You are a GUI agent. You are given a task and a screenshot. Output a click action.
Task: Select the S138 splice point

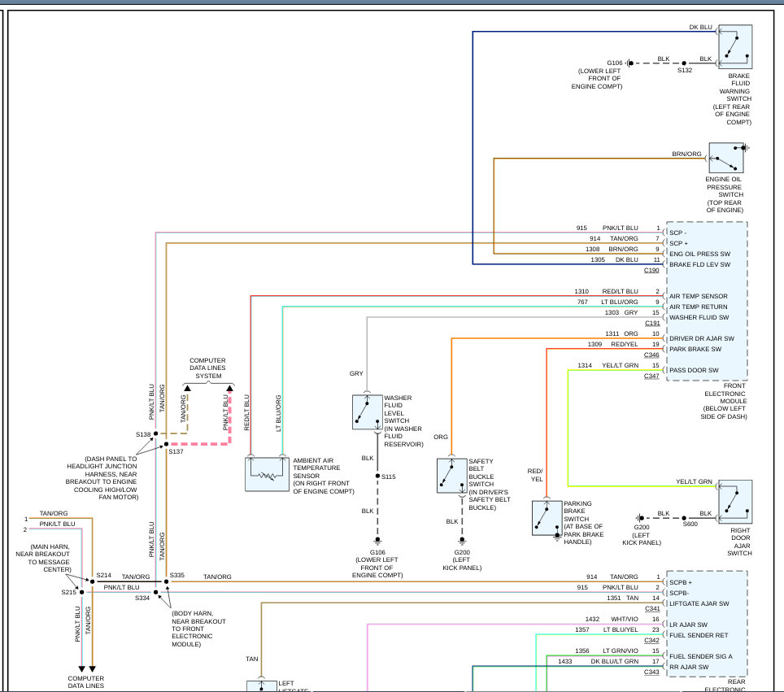(156, 434)
